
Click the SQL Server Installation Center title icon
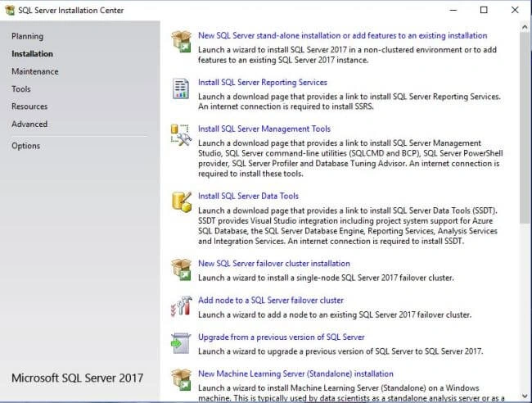pyautogui.click(x=10, y=10)
